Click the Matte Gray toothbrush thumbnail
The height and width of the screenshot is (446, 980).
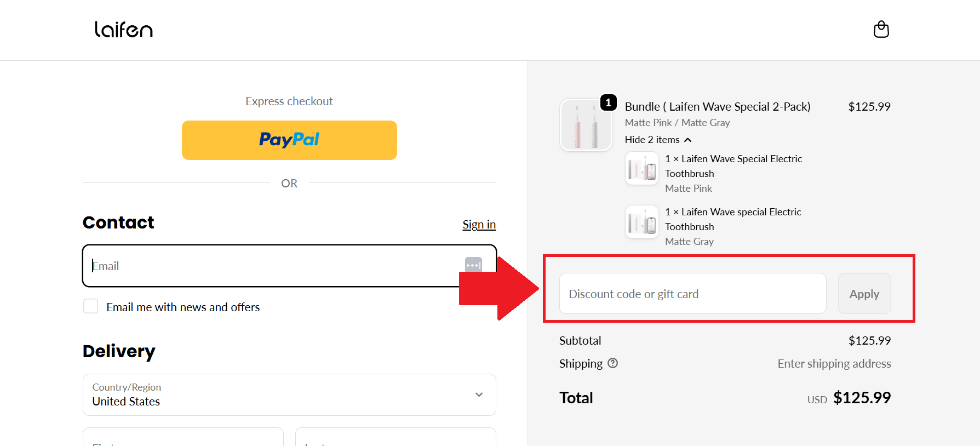click(x=641, y=222)
